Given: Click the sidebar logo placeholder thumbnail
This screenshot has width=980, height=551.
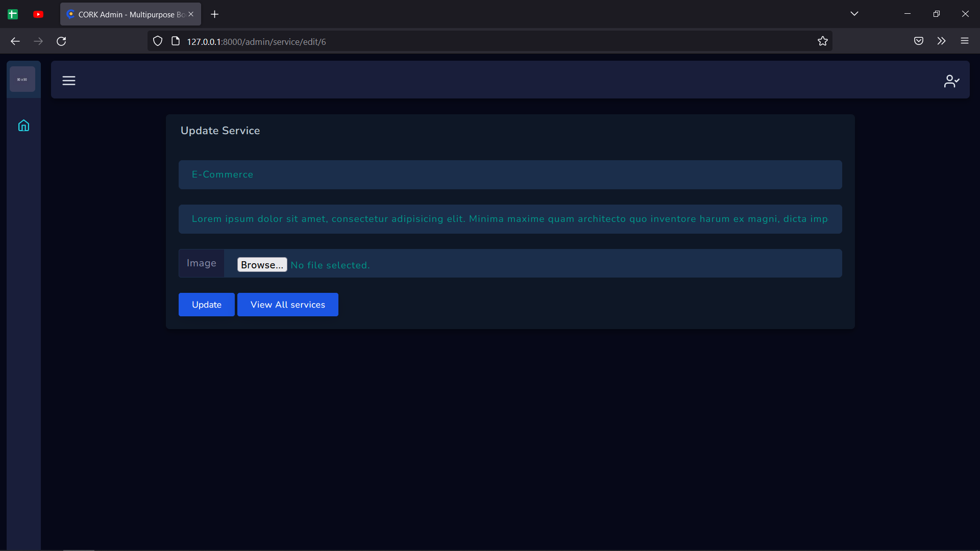Looking at the screenshot, I should (22, 80).
